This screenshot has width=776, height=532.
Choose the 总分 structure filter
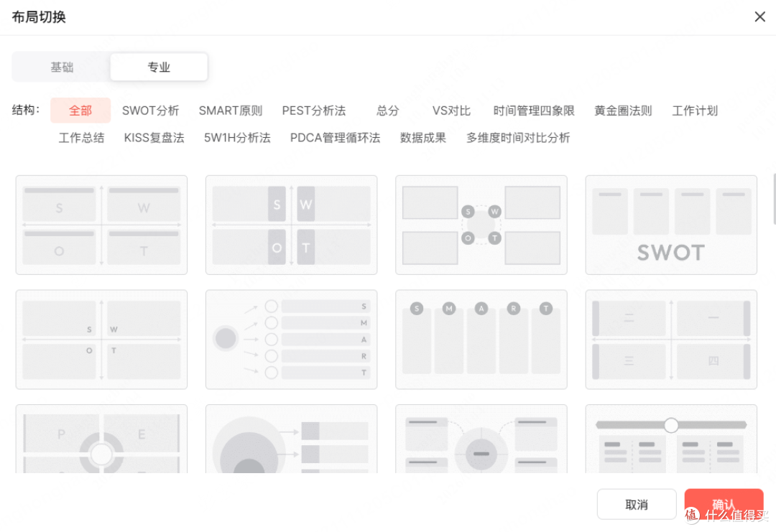click(x=387, y=111)
